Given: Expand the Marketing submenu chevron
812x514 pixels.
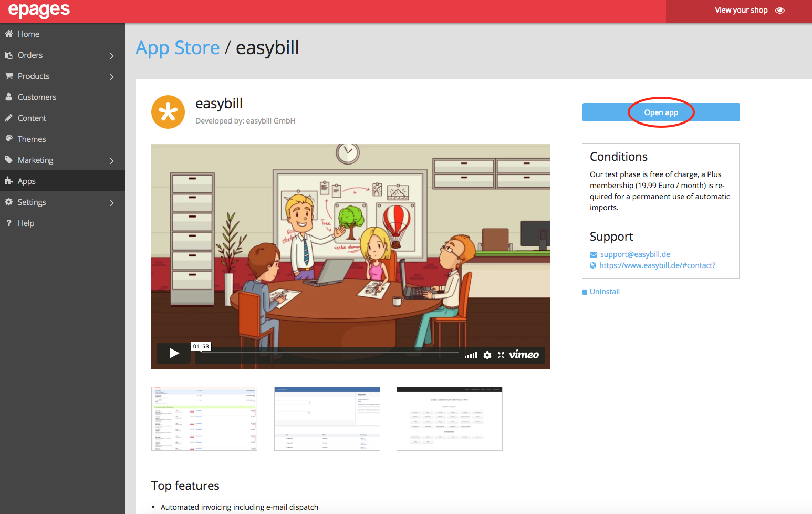Looking at the screenshot, I should 112,160.
